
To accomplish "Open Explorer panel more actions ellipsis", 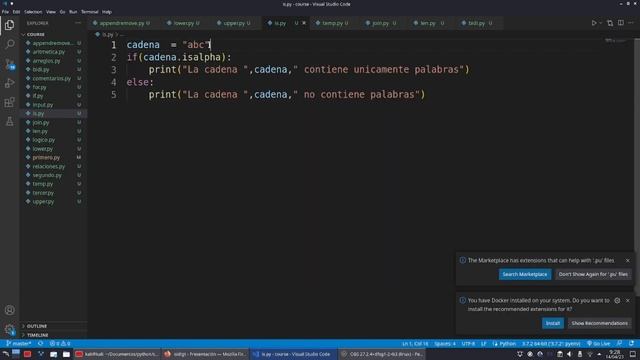I will point(78,23).
